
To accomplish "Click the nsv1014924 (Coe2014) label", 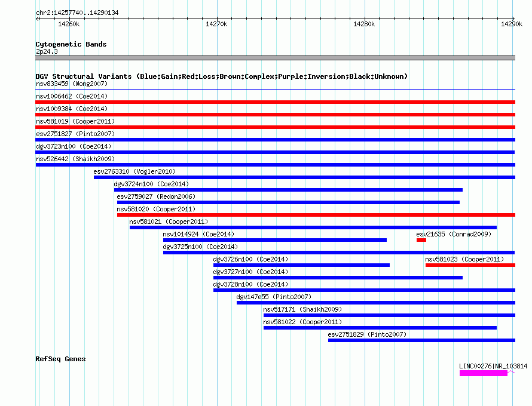I will [x=198, y=234].
